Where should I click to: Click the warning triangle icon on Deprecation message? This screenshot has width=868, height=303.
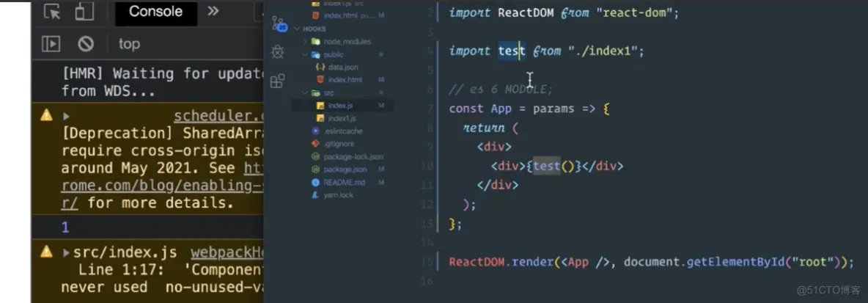[46, 115]
